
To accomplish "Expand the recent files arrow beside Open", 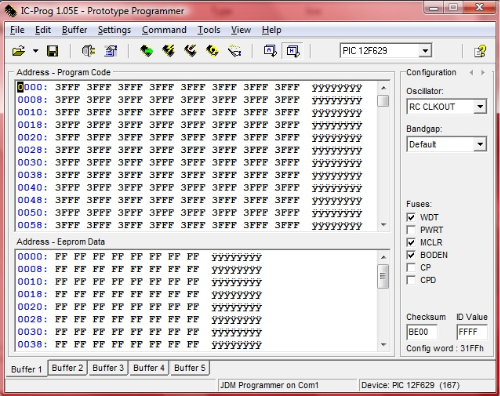I will [35, 51].
